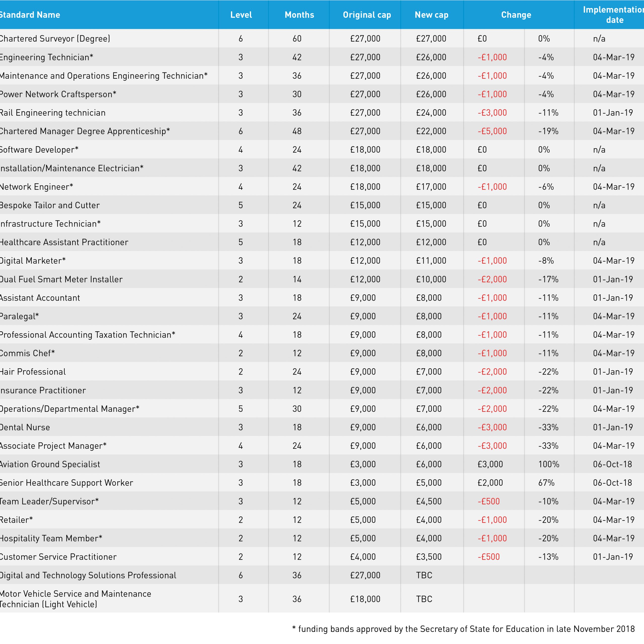Screen dimensions: 644x644
Task: Click £17,000 new cap for Network Engineer
Action: [x=431, y=187]
